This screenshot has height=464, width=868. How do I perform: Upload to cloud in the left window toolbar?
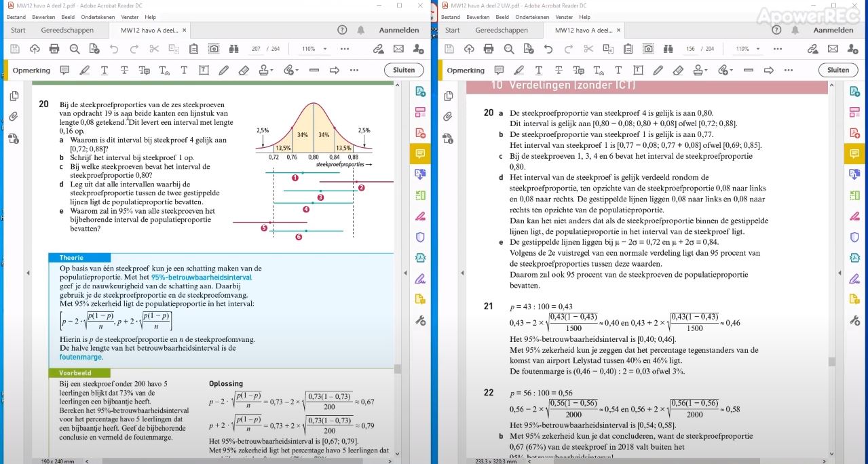pos(35,49)
